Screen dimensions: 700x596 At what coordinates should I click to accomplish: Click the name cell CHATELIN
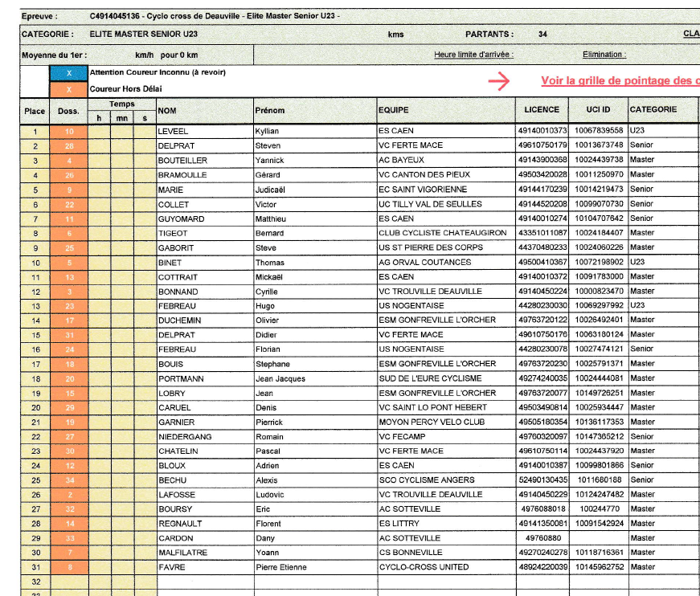pos(205,451)
